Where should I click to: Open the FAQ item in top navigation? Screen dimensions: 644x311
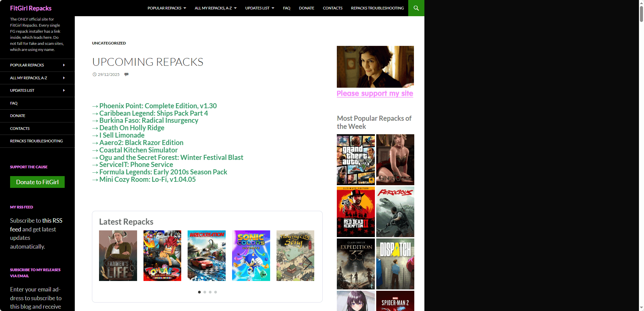pyautogui.click(x=287, y=8)
